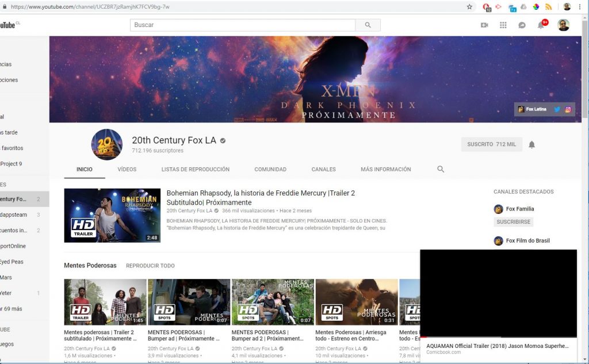Image resolution: width=589 pixels, height=364 pixels.
Task: Open the Bohemian Rhapsody Trailer 2 title link
Action: point(261,198)
